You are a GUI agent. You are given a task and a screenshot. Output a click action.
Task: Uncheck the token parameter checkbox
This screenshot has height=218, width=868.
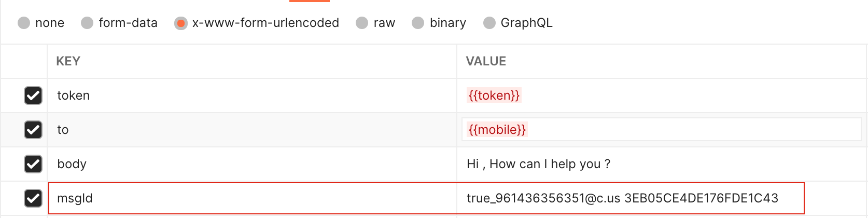pos(33,96)
